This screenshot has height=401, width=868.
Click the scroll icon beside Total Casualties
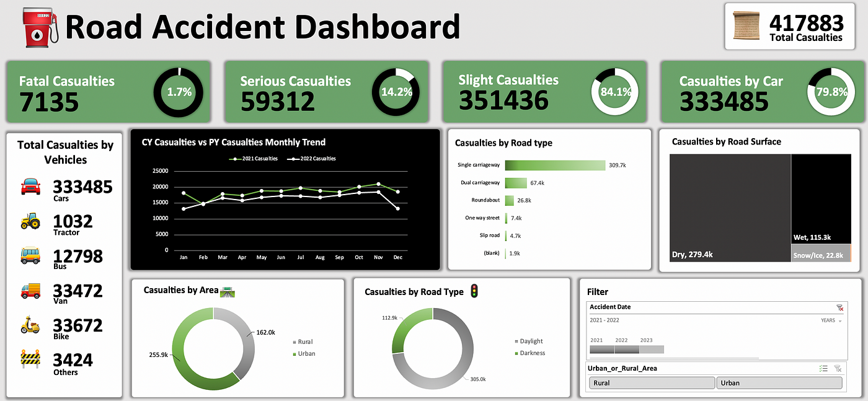click(746, 26)
